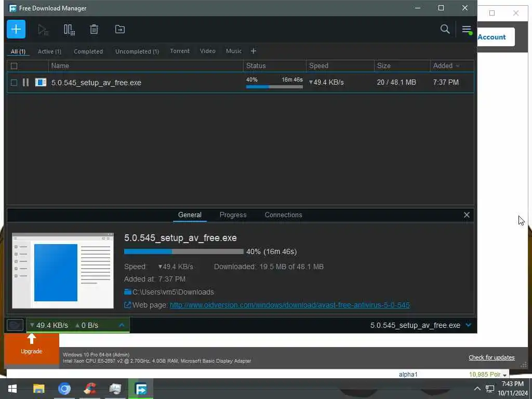The width and height of the screenshot is (532, 399).
Task: Click the plus icon to add filter tag
Action: (254, 51)
